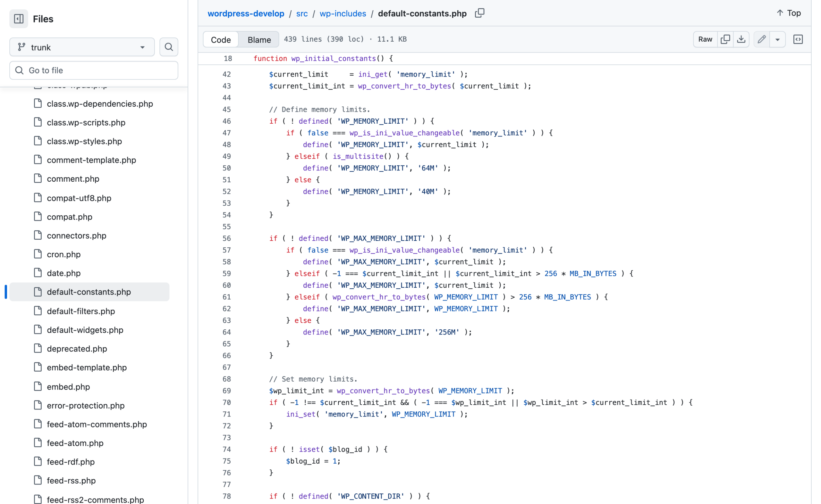Open comment.php in file tree
This screenshot has height=504, width=821.
89,179
